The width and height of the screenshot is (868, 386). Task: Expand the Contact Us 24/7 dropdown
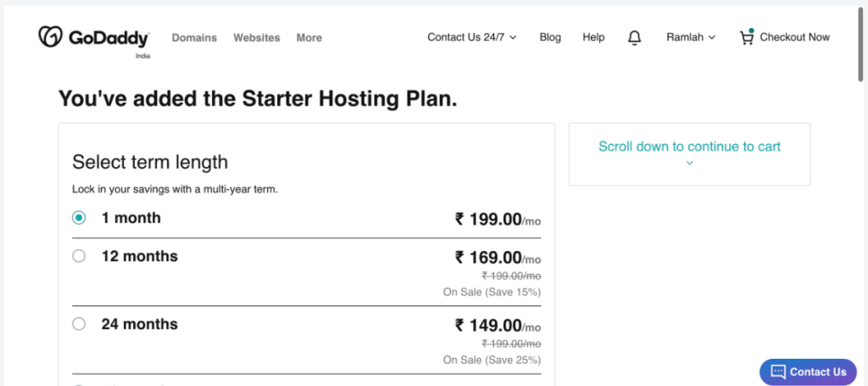[x=471, y=37]
